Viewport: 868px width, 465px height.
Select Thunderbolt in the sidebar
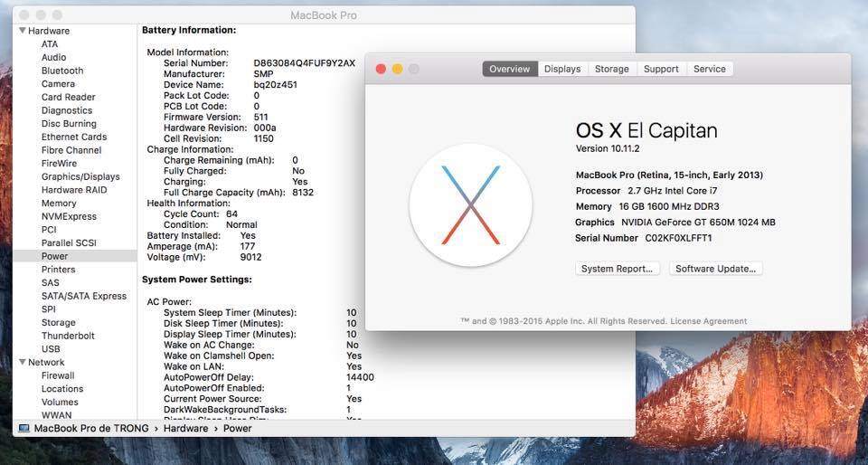68,336
